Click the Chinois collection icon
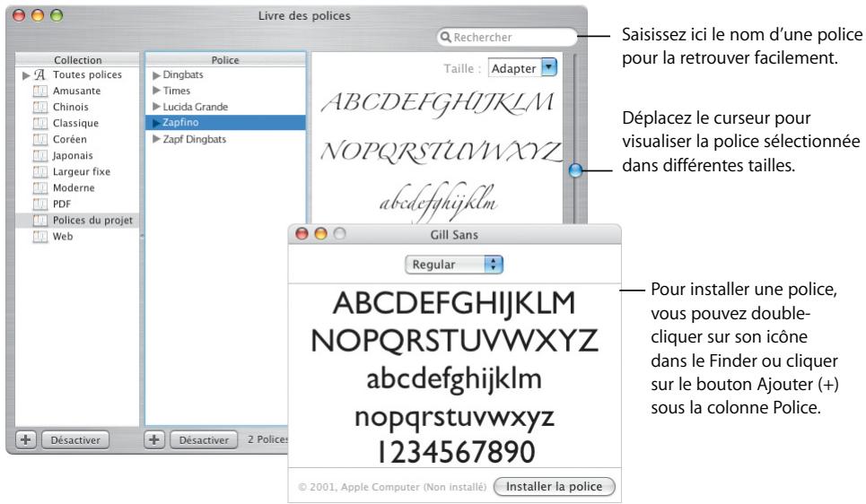The height and width of the screenshot is (504, 866). click(39, 107)
